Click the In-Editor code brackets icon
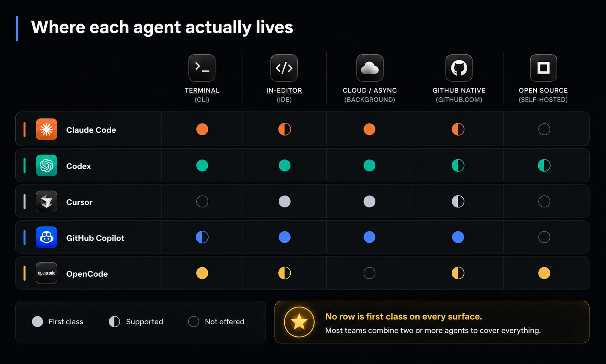 click(284, 68)
